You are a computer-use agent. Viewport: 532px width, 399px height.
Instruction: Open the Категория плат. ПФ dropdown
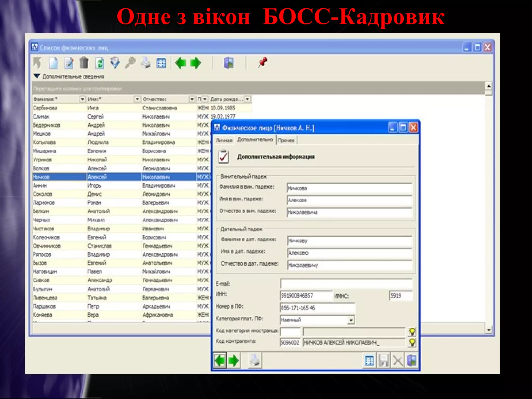click(x=351, y=320)
